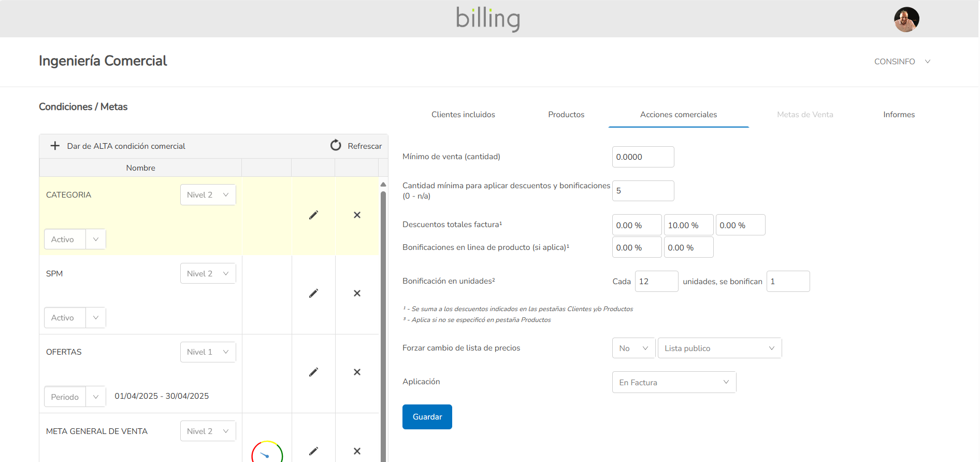The width and height of the screenshot is (980, 462).
Task: Delete OFERTAS condition with X icon
Action: (x=357, y=372)
